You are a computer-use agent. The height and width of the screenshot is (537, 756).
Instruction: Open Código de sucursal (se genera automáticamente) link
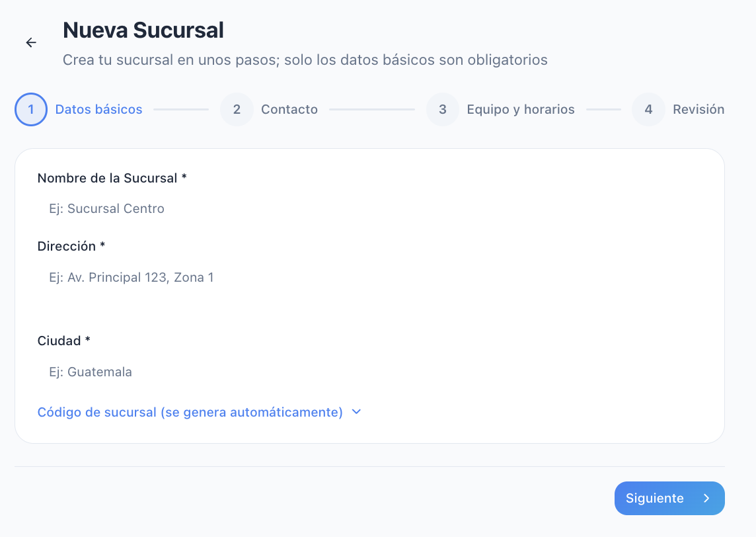coord(190,412)
